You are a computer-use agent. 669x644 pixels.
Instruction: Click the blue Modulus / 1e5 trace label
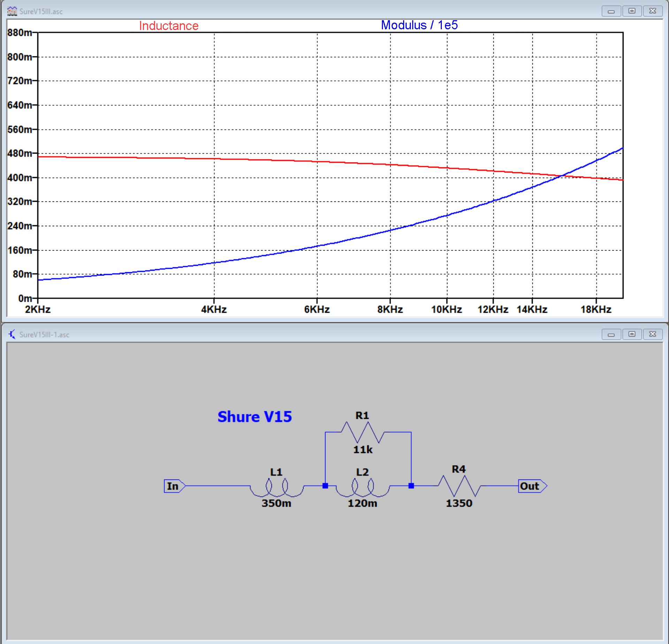tap(419, 25)
